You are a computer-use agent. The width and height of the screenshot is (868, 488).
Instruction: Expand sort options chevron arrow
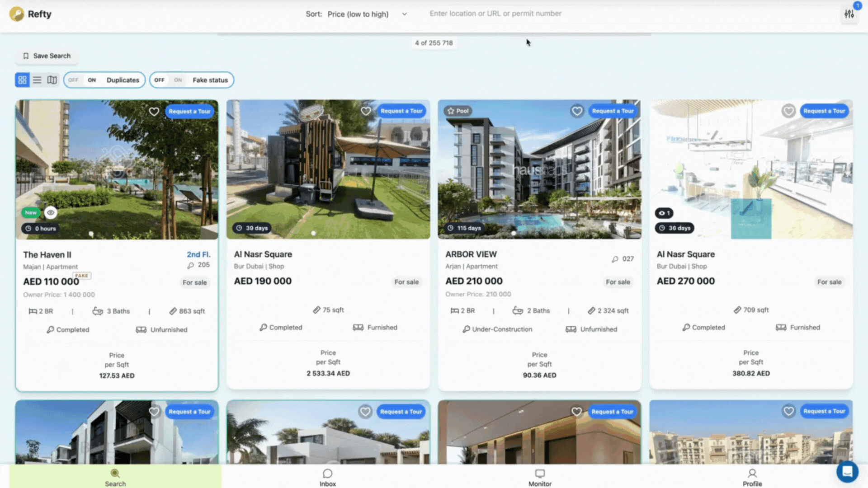tap(404, 14)
